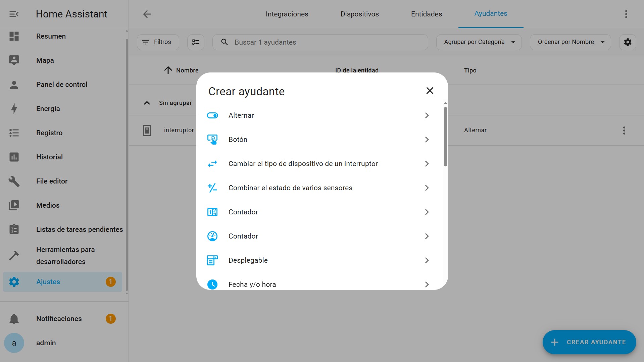
Task: Open the column selection icon beside Filtros
Action: point(196,42)
